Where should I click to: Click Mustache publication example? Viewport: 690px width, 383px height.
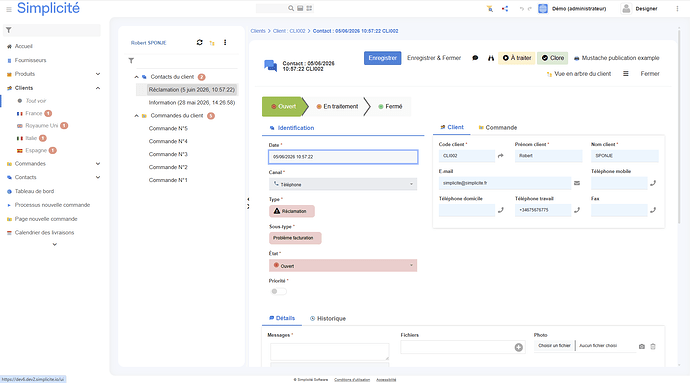(617, 58)
